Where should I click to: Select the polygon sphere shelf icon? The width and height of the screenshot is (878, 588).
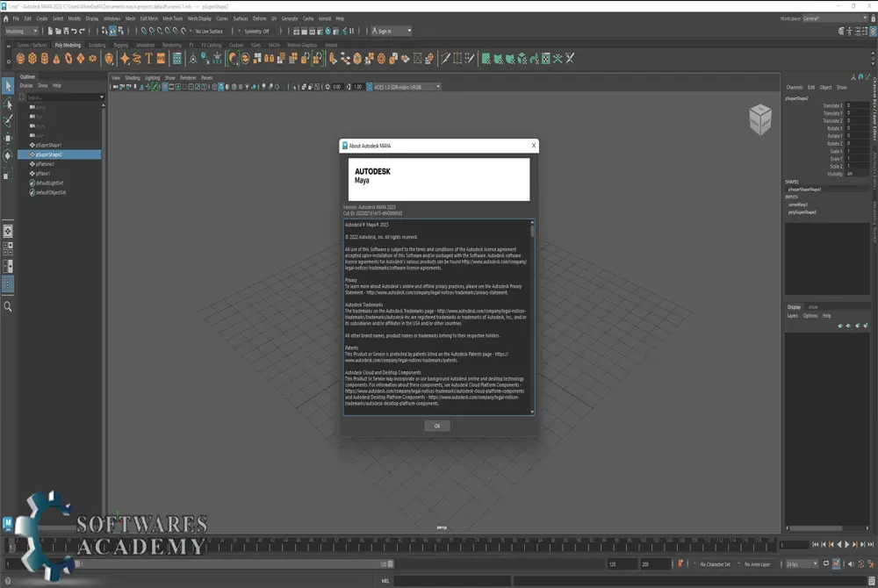pos(21,58)
